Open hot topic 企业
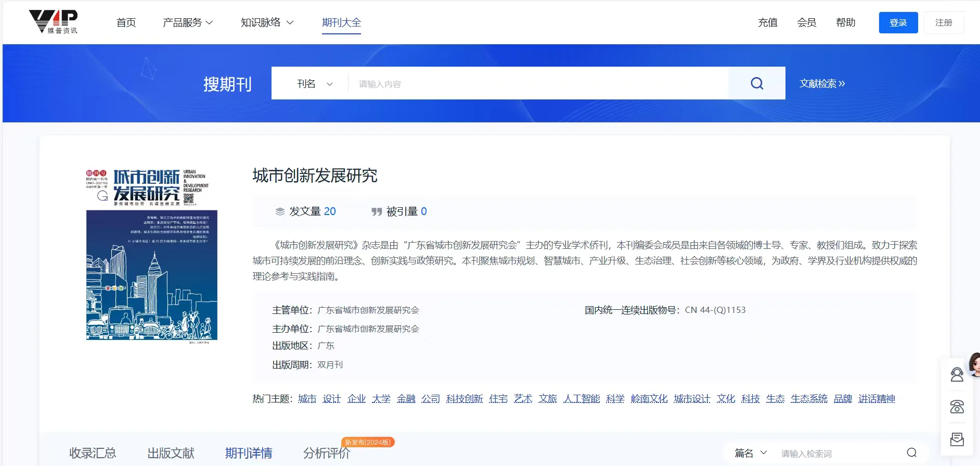Viewport: 980px width, 466px height. [356, 399]
